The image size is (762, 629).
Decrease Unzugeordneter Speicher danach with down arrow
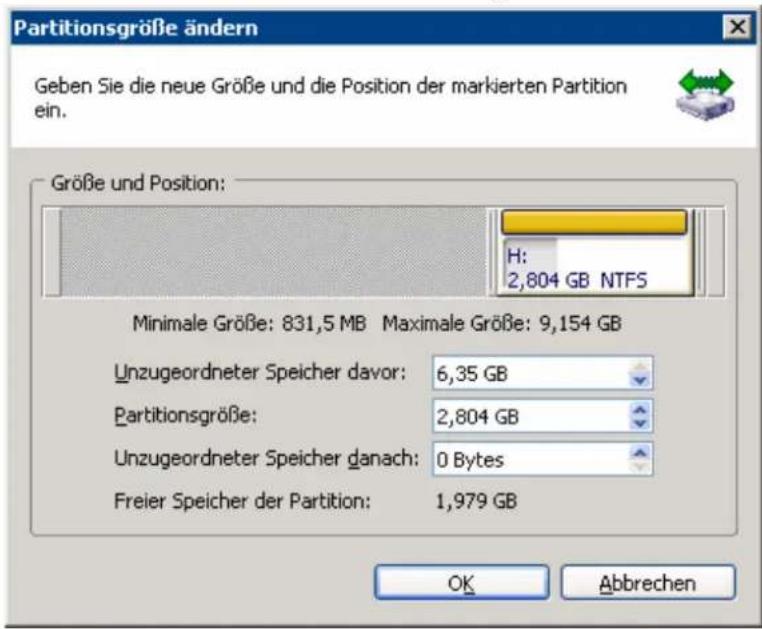click(x=640, y=467)
